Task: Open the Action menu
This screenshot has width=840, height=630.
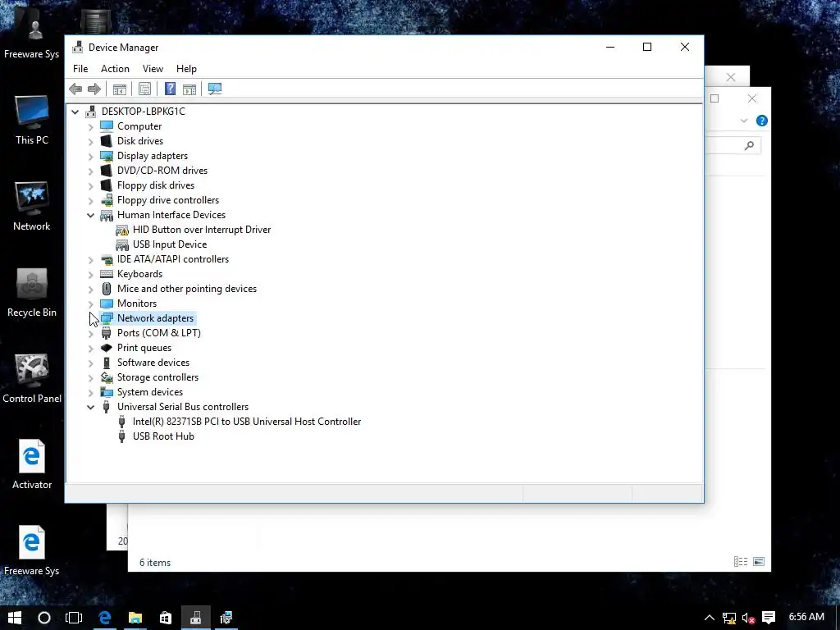Action: [x=115, y=69]
